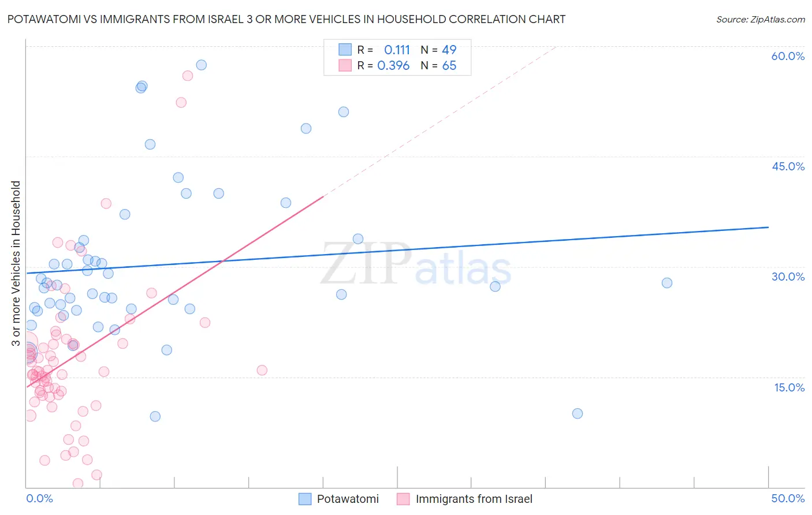Click the 30.0% y-axis label
812x515 pixels.
pos(788,277)
